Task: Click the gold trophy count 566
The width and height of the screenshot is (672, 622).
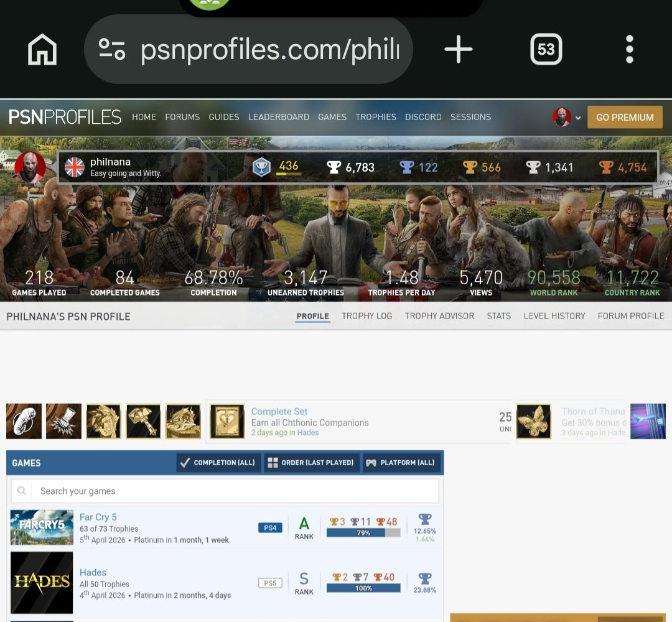Action: [482, 167]
